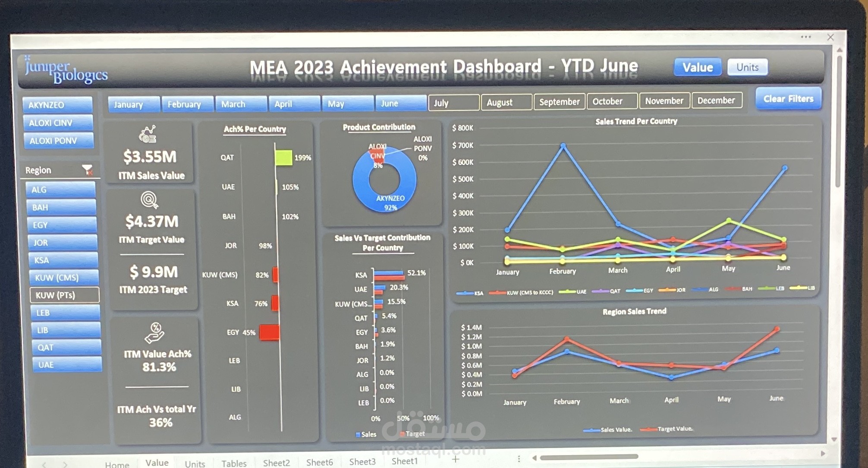Open the Value sheet tab
The image size is (868, 468).
tap(157, 462)
